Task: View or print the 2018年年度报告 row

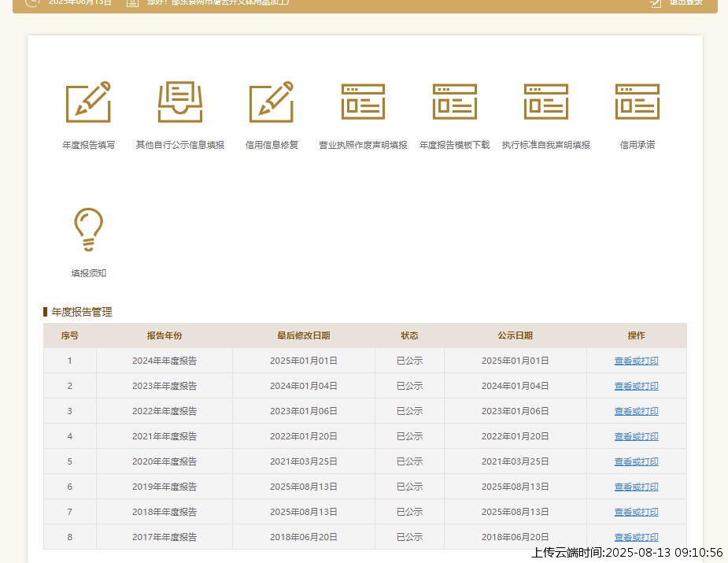Action: pos(636,512)
